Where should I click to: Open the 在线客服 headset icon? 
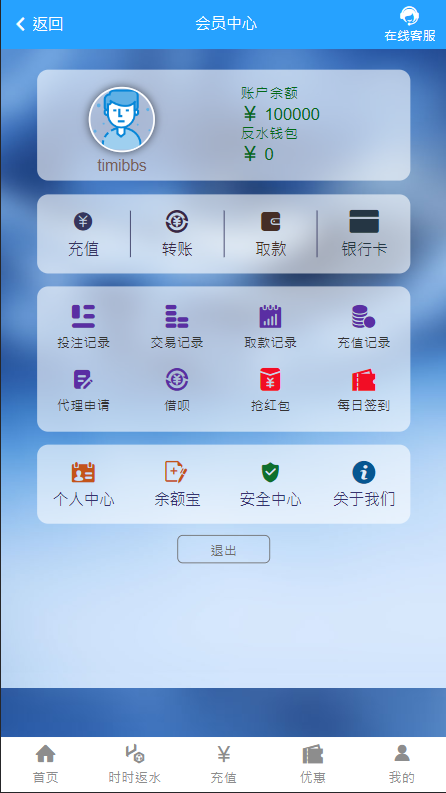[409, 16]
